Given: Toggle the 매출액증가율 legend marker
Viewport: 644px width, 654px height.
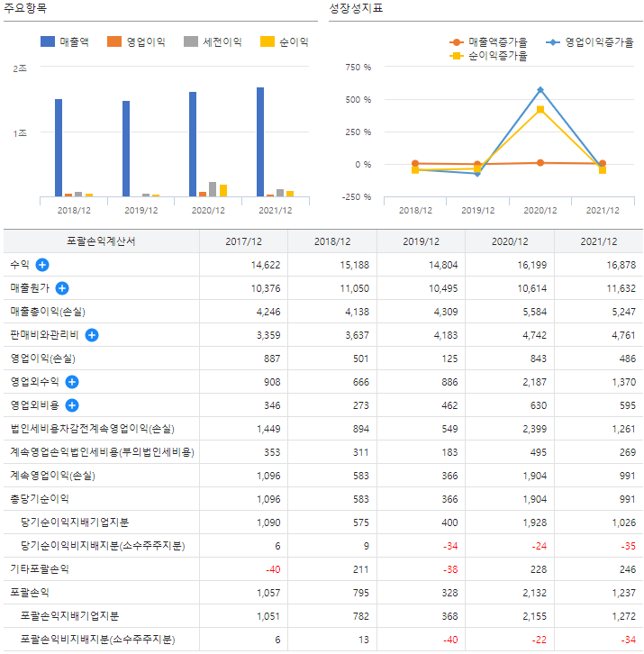Looking at the screenshot, I should coord(457,42).
